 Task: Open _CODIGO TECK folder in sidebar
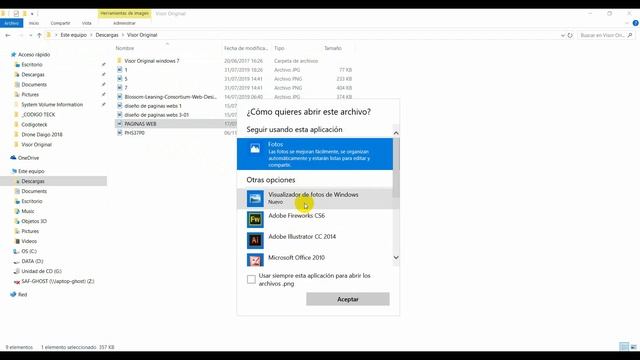38,115
